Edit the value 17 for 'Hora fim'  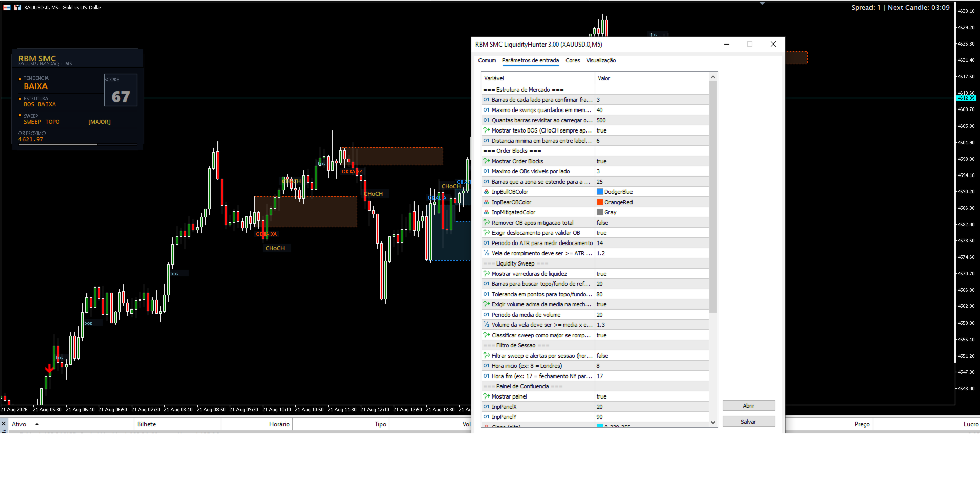(x=652, y=376)
